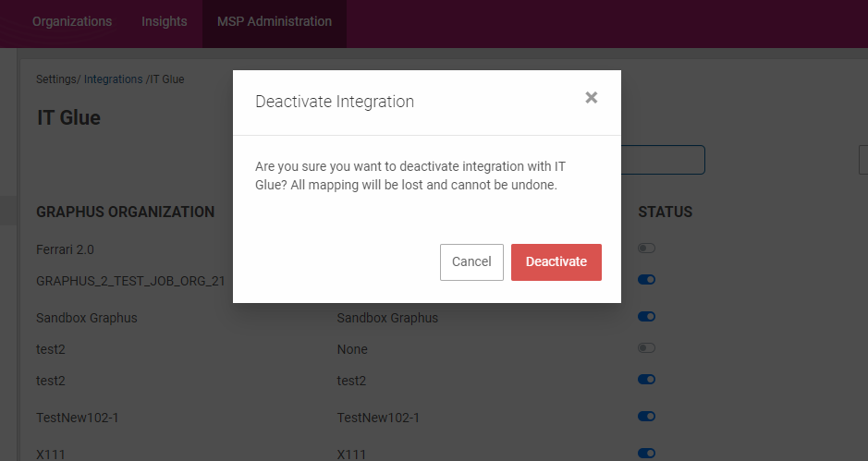Screen dimensions: 868x461
Task: Toggle status switch for GRAPHUS_2_TEST_JOB_ORG_21
Action: (646, 280)
